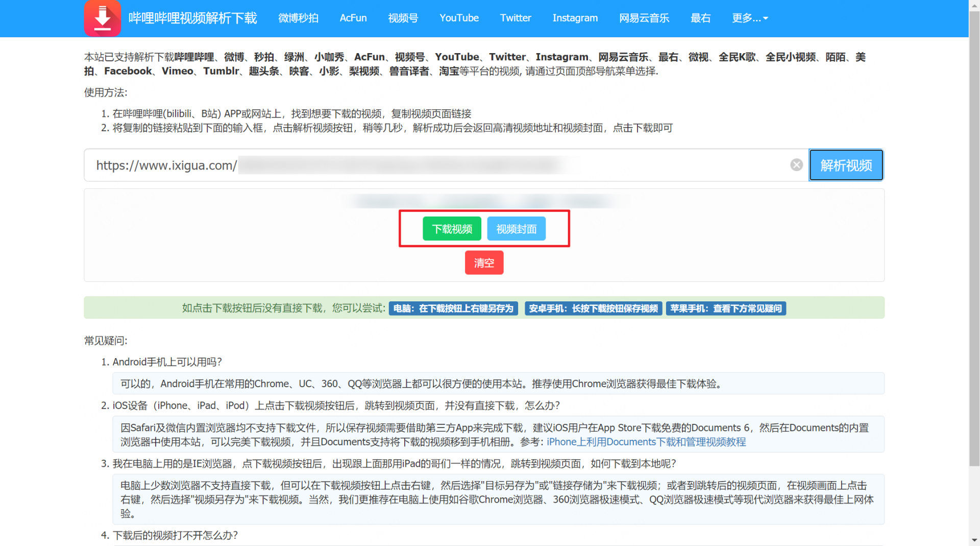
Task: Click the scrollbar up arrow
Action: tap(974, 5)
